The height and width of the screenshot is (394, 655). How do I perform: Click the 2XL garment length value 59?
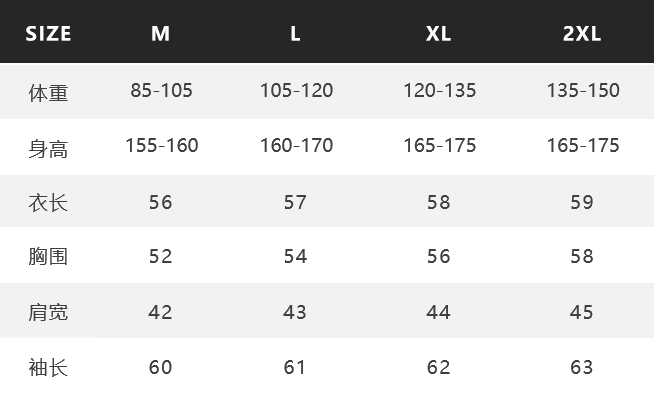pyautogui.click(x=582, y=202)
